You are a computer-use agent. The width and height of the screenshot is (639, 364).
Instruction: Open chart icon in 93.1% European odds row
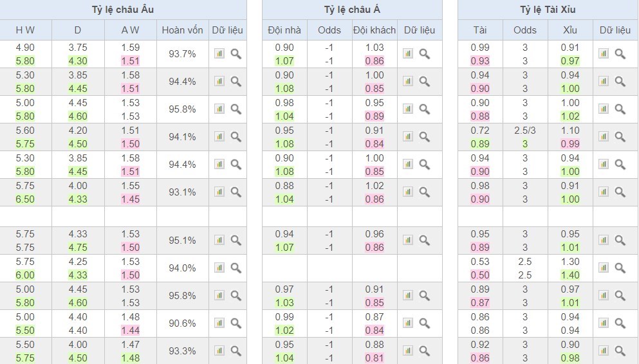point(219,192)
